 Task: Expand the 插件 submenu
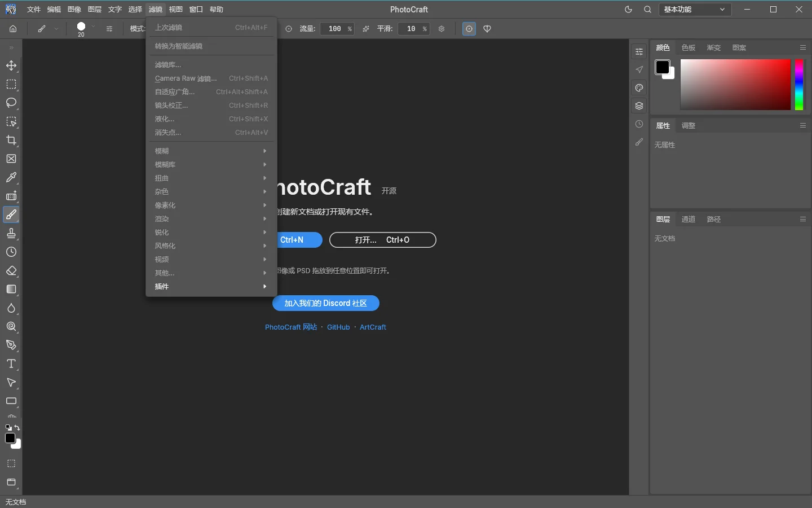pos(210,286)
